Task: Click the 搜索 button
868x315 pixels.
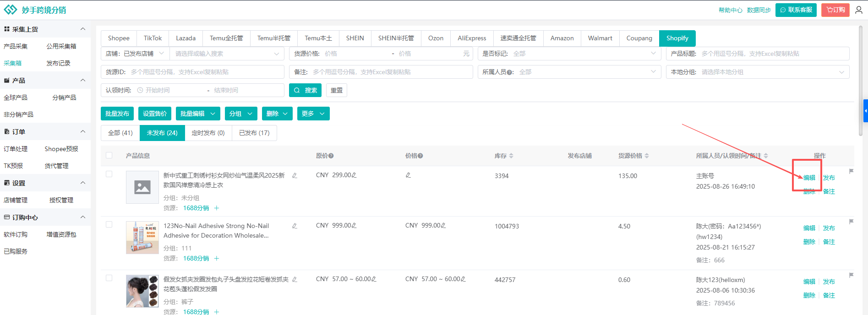Action: pos(305,90)
